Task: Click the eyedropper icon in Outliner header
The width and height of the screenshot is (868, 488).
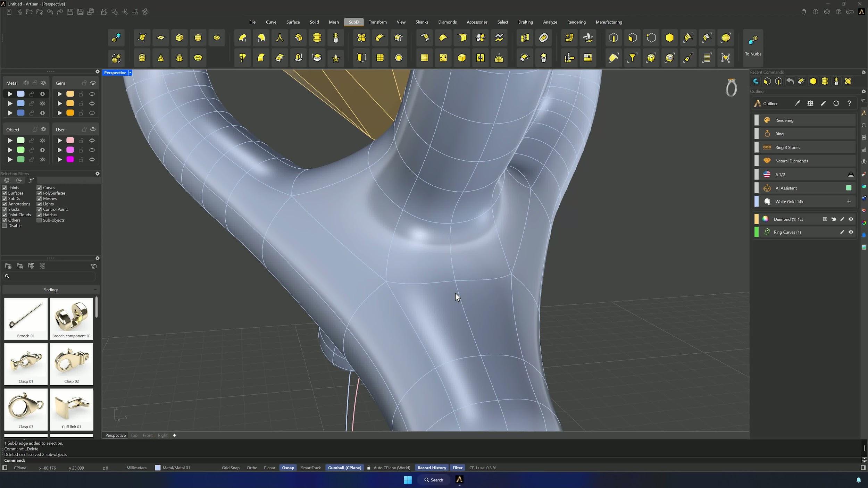Action: pyautogui.click(x=798, y=103)
